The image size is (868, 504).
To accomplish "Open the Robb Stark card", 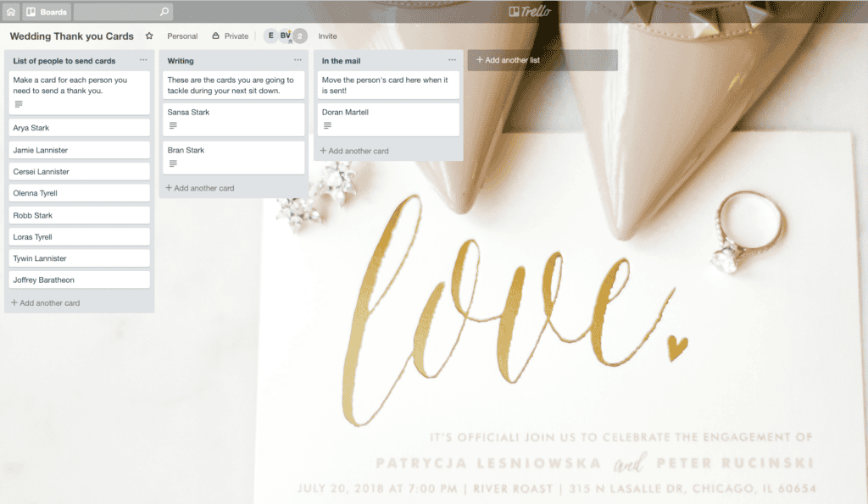I will tap(79, 215).
